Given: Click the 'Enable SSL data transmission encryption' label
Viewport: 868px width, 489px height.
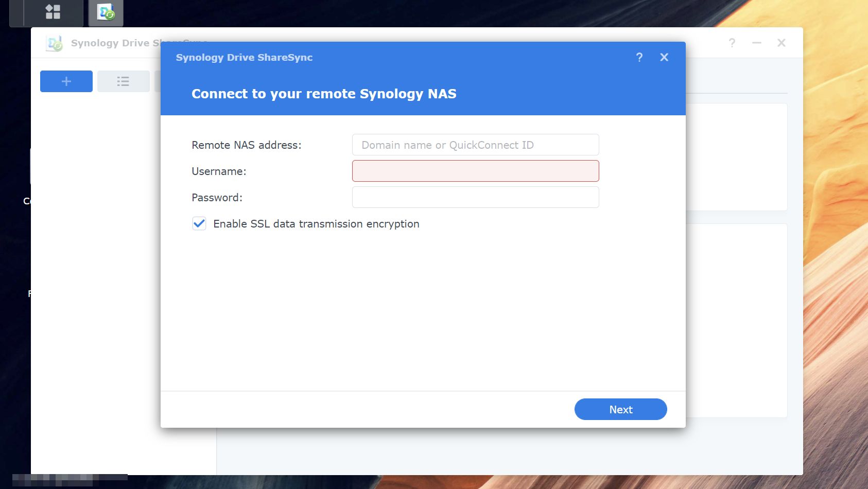Looking at the screenshot, I should (x=316, y=224).
